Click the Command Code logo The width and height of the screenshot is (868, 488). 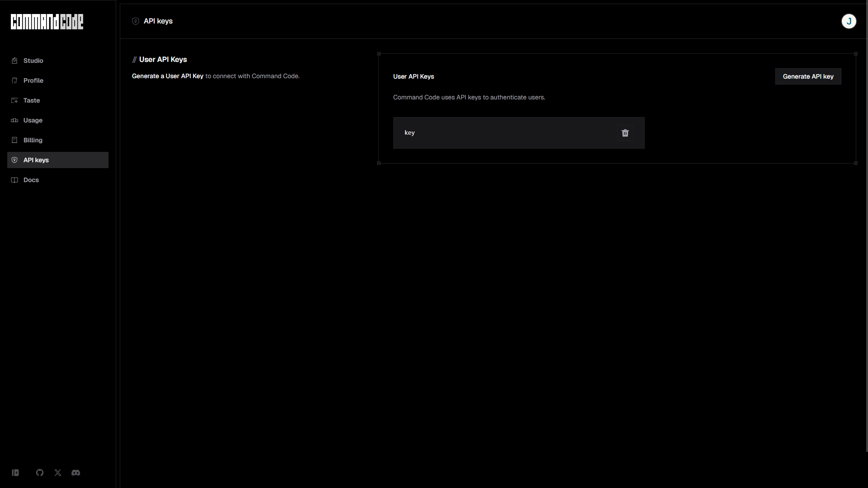click(x=47, y=22)
